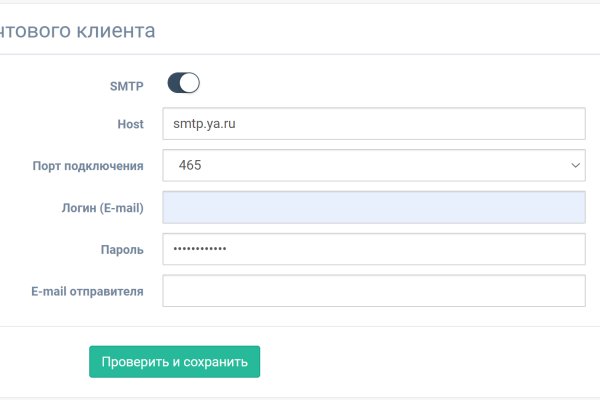The image size is (600, 400).
Task: Click the Host field containing smtp.ya.ru
Action: [372, 124]
